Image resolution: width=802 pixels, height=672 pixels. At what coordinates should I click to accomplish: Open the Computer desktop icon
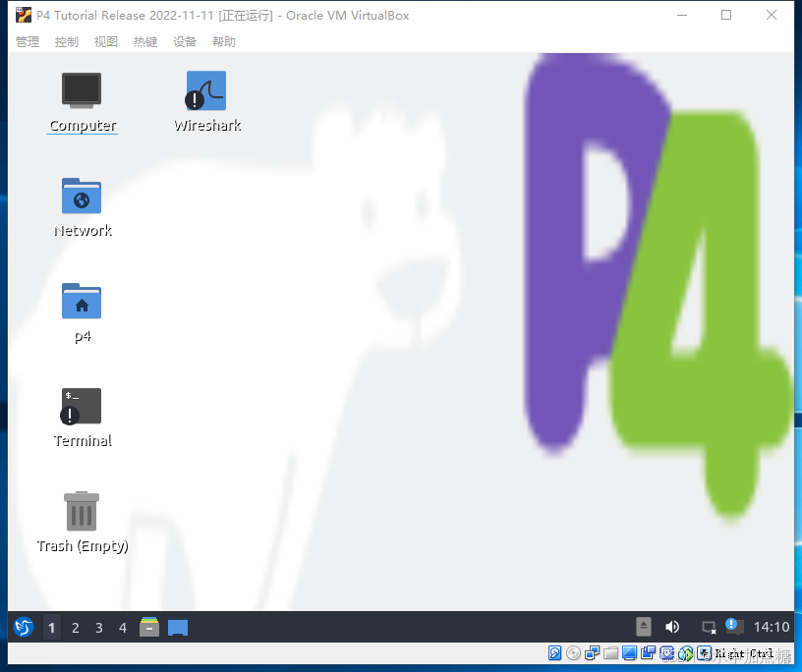tap(82, 104)
